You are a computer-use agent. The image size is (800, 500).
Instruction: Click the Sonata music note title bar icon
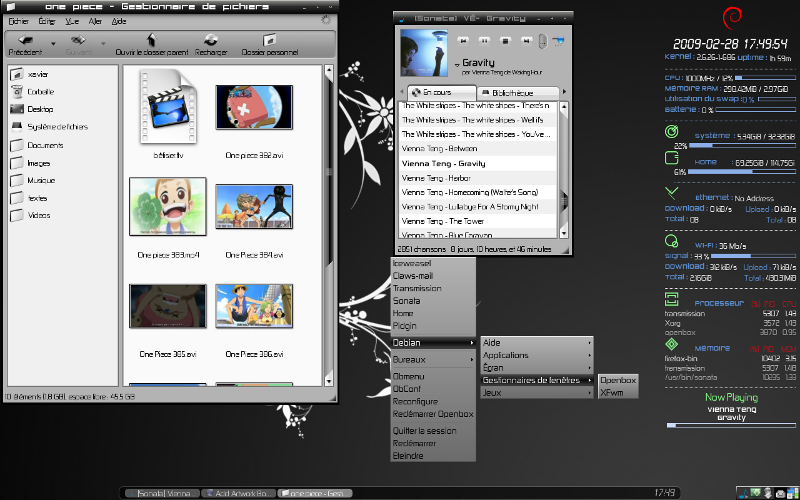403,19
